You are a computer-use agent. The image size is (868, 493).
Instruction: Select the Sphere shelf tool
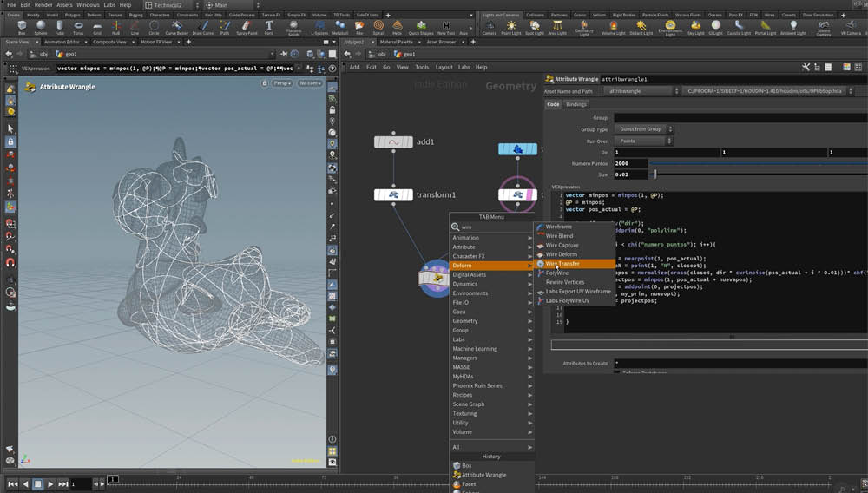[x=41, y=27]
